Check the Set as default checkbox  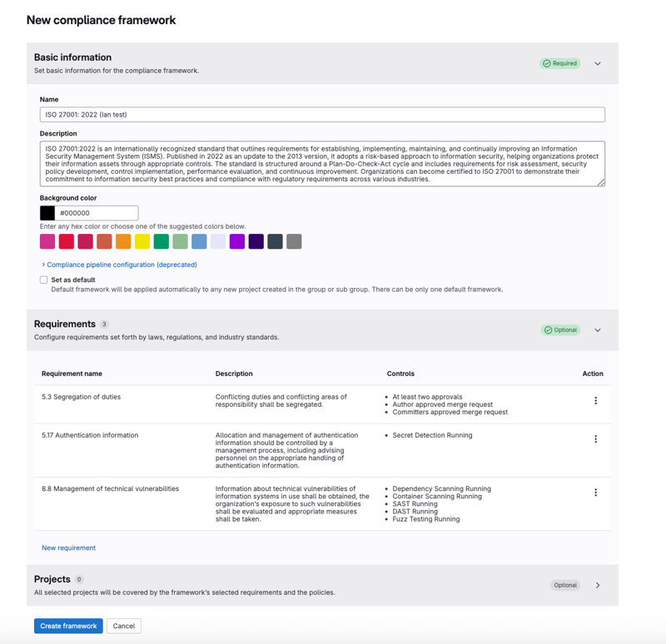coord(43,280)
